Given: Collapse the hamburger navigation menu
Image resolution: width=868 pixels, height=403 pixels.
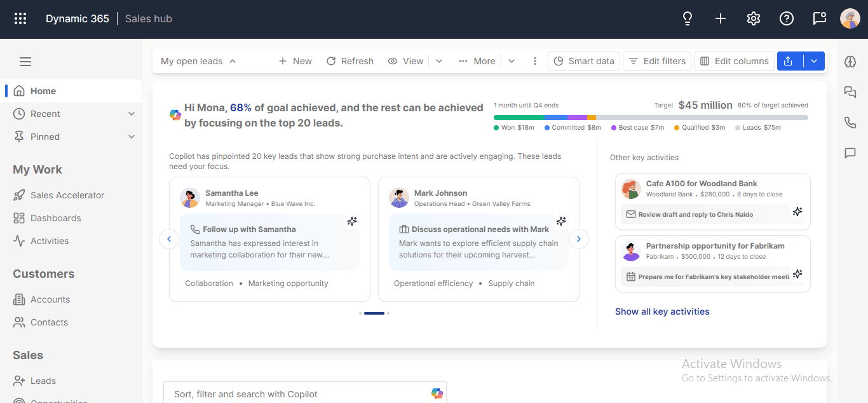Looking at the screenshot, I should [x=25, y=62].
